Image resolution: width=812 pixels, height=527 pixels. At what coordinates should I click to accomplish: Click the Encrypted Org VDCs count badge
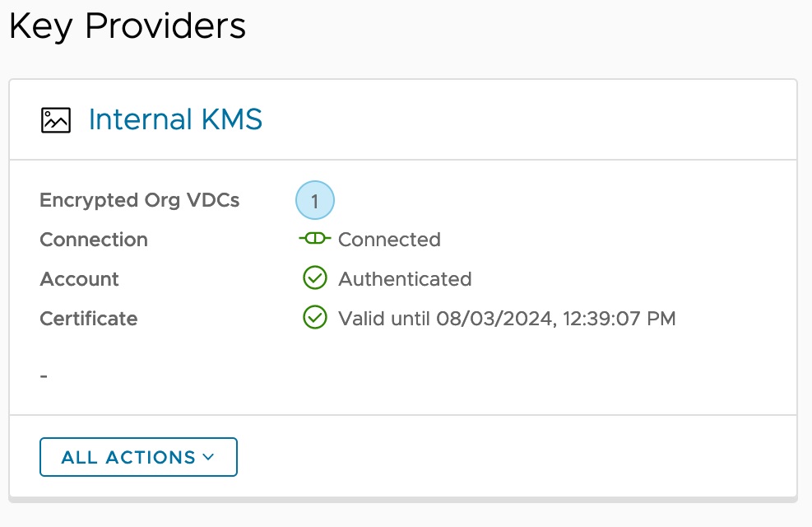314,200
